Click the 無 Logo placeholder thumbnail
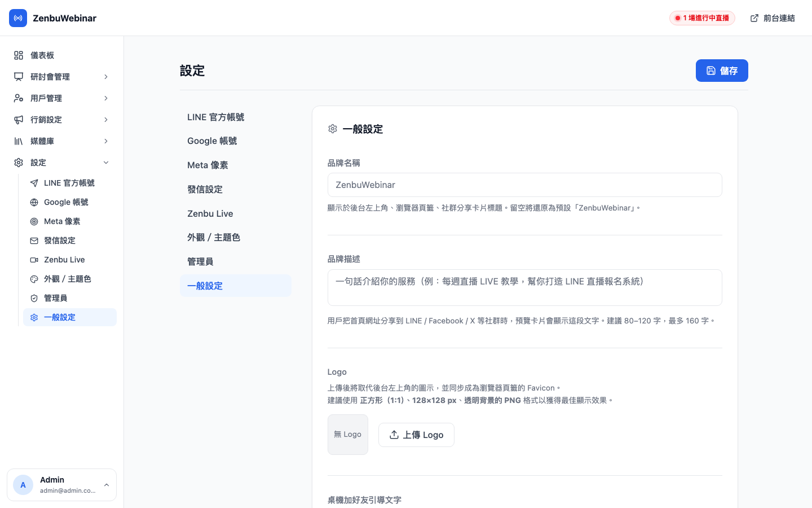 (348, 435)
